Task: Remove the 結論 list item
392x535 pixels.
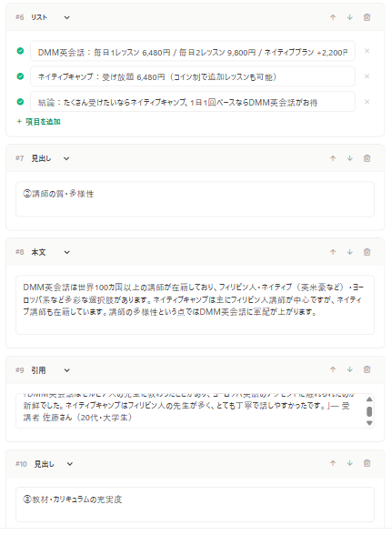Action: 367,102
